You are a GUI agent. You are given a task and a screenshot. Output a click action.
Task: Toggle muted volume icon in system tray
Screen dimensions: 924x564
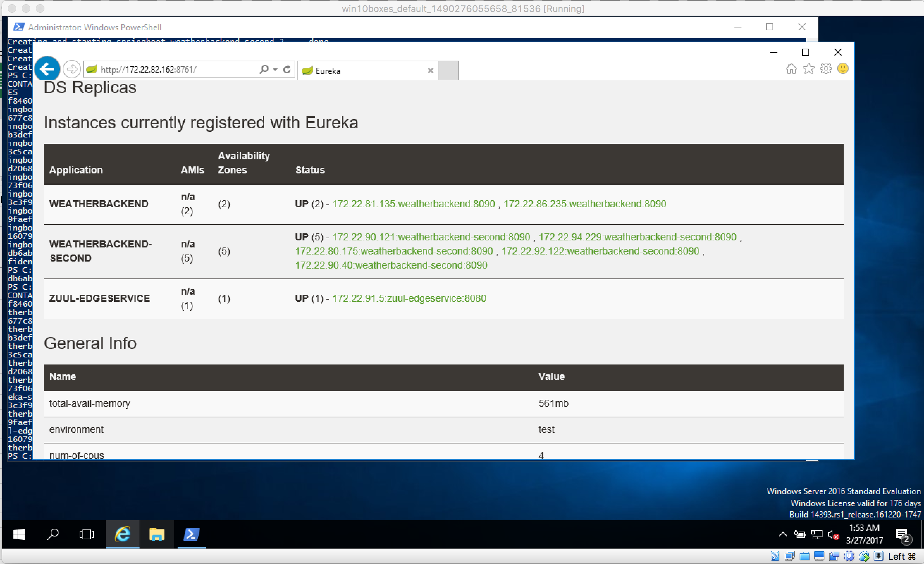833,535
